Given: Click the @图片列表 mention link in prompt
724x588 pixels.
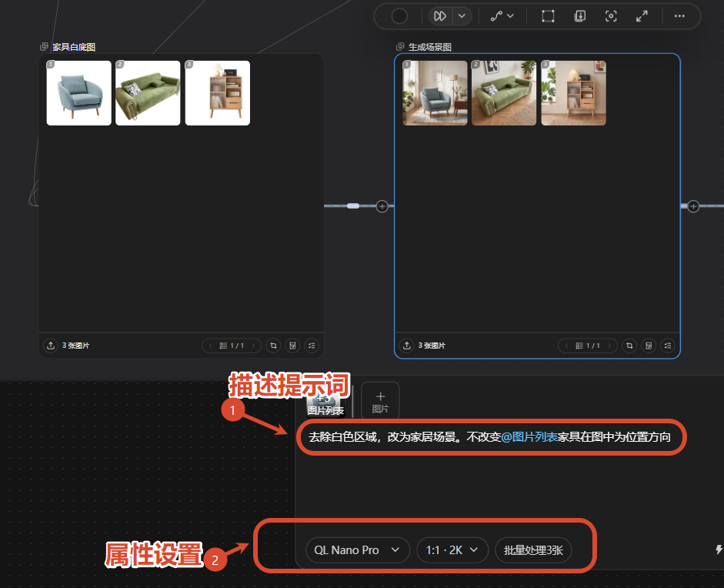Looking at the screenshot, I should (529, 437).
